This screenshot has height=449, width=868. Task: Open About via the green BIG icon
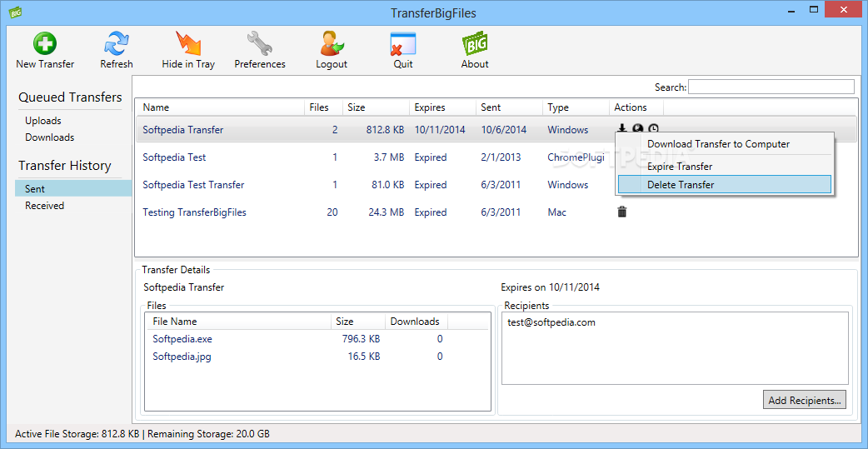[x=475, y=43]
